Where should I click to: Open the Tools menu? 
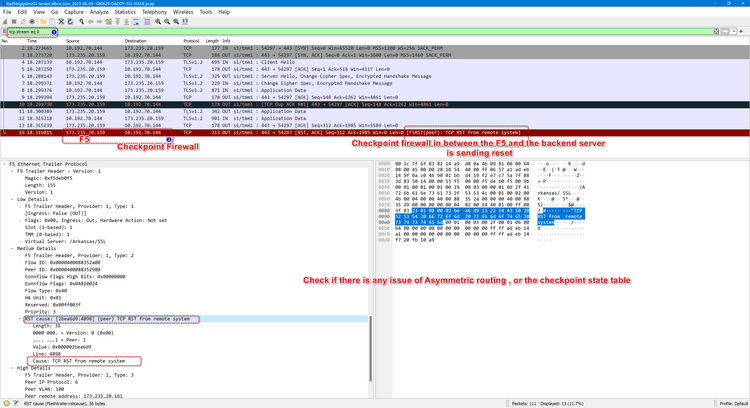[x=206, y=12]
